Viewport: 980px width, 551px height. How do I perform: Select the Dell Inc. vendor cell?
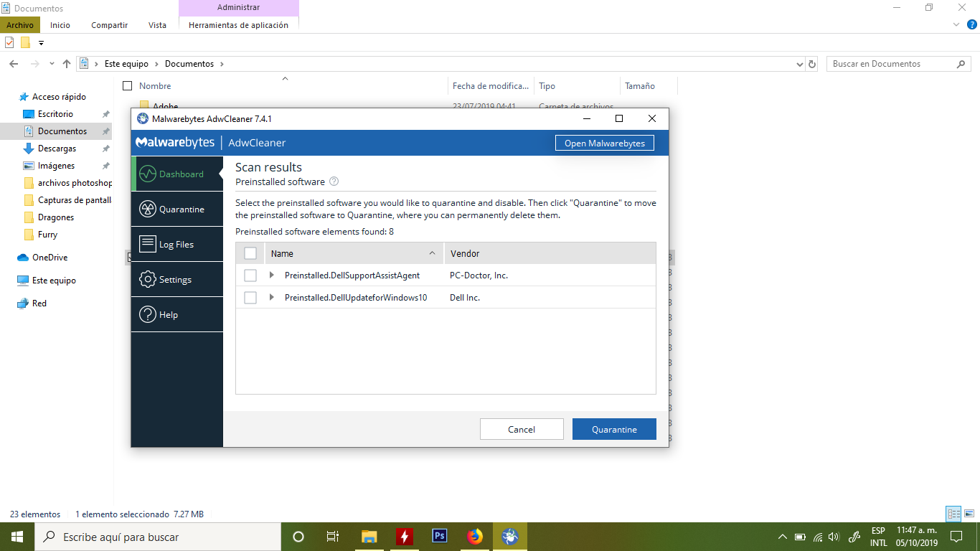coord(465,298)
